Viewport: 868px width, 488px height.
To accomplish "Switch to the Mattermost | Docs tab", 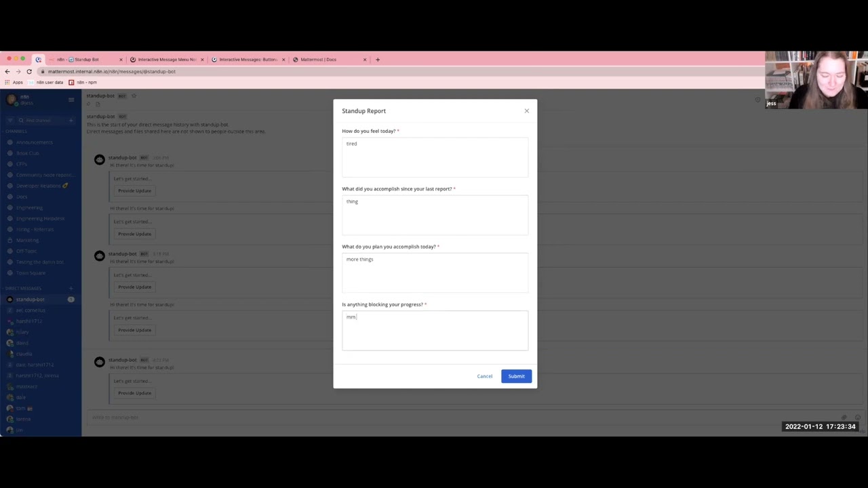I will [319, 59].
